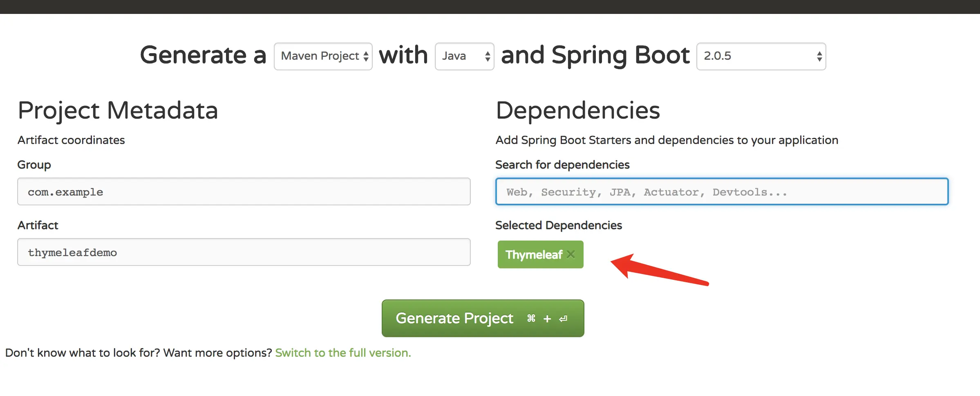This screenshot has height=396, width=980.
Task: Click the Artifact field label
Action: [38, 225]
